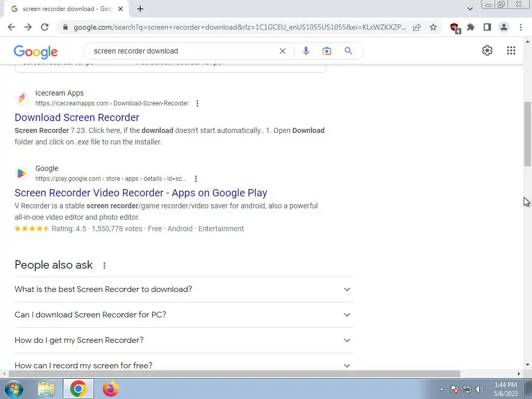Click the Icecream Apps favicon
The width and height of the screenshot is (532, 399).
tap(21, 98)
